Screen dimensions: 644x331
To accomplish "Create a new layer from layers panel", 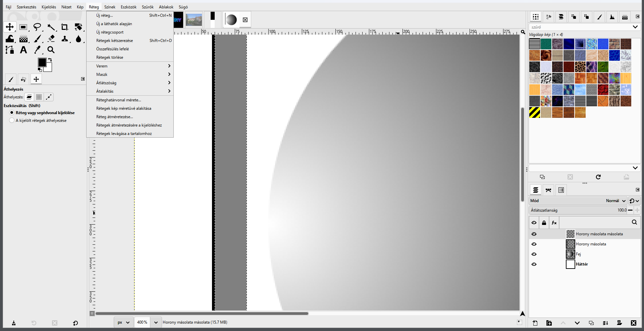I will (x=535, y=323).
